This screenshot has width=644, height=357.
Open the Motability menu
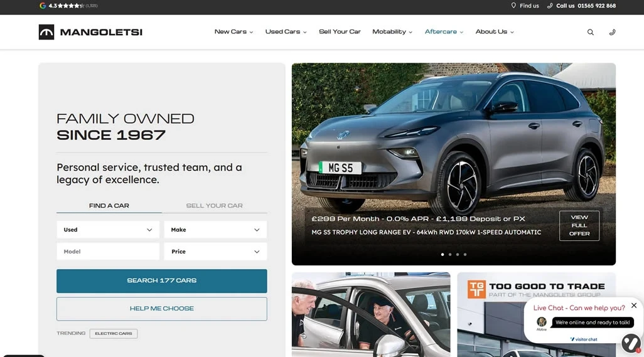point(392,31)
